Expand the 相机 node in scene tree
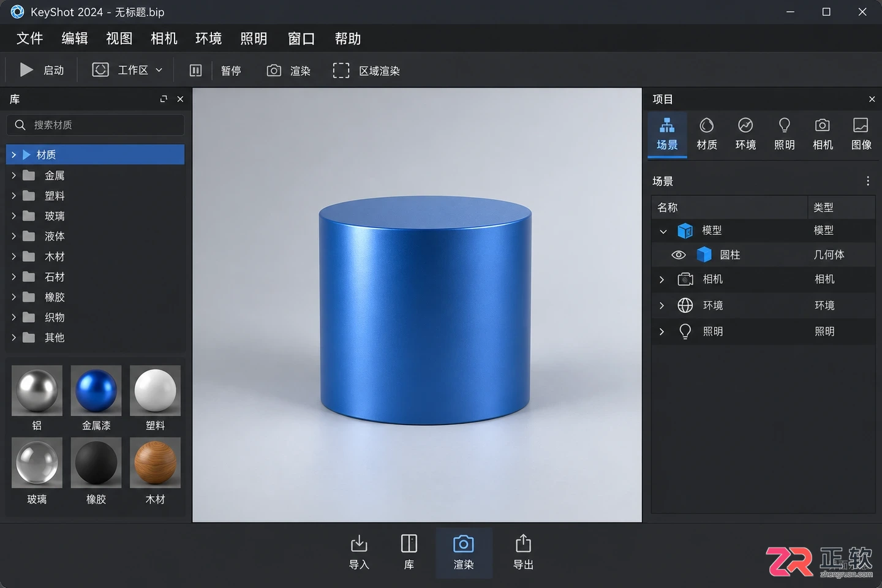The height and width of the screenshot is (588, 882). (661, 279)
